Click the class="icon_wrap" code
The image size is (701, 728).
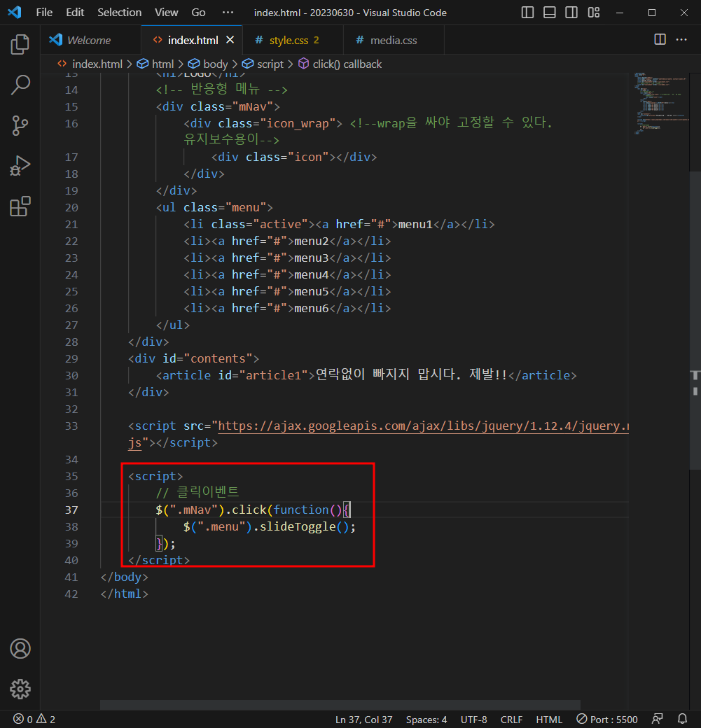click(x=277, y=123)
